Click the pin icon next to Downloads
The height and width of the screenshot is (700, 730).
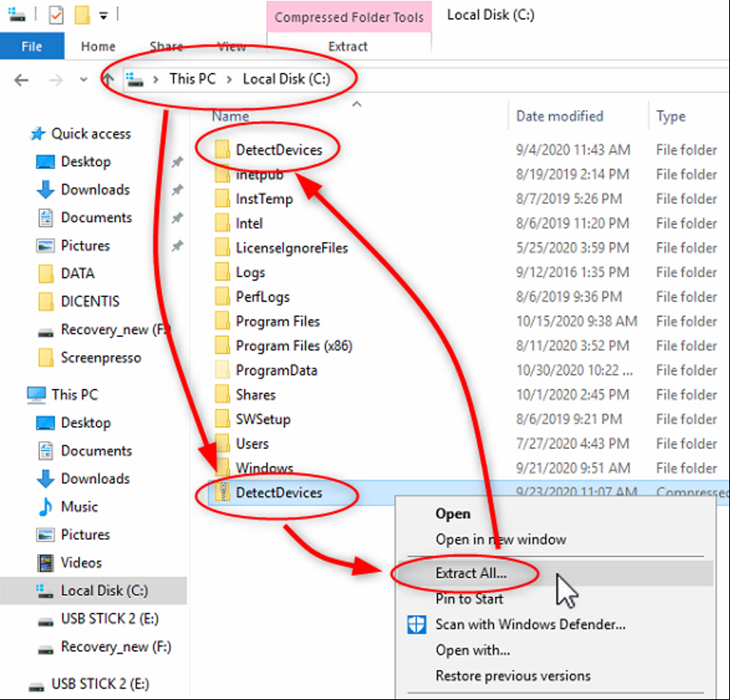177,190
